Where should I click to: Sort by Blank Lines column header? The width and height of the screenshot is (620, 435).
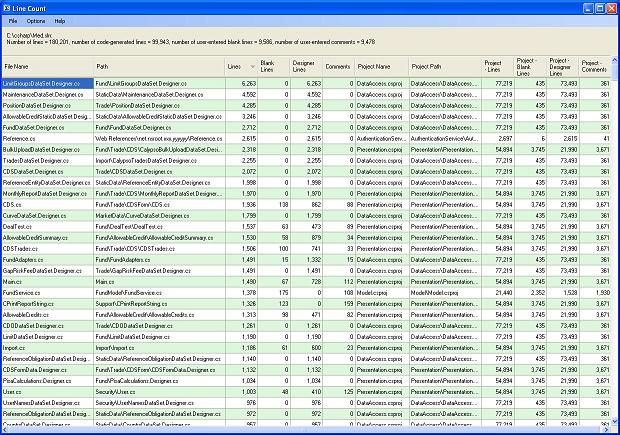pyautogui.click(x=274, y=66)
